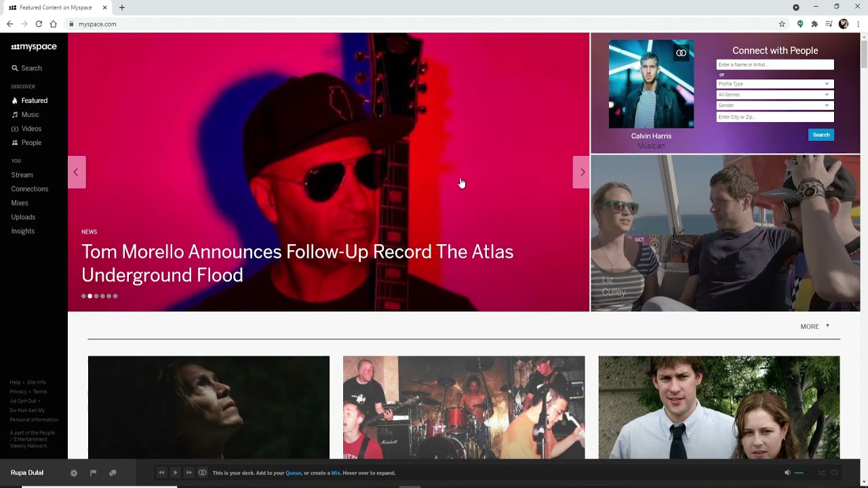Click the blue Search button
Viewport: 868px width, 488px height.
pyautogui.click(x=821, y=135)
